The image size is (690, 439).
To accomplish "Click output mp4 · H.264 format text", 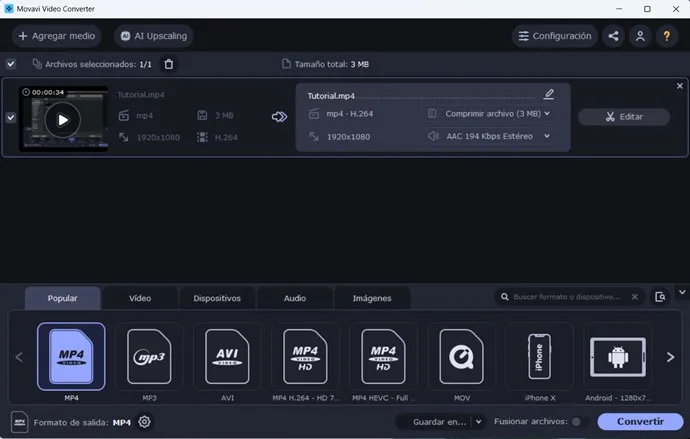I will pyautogui.click(x=349, y=113).
